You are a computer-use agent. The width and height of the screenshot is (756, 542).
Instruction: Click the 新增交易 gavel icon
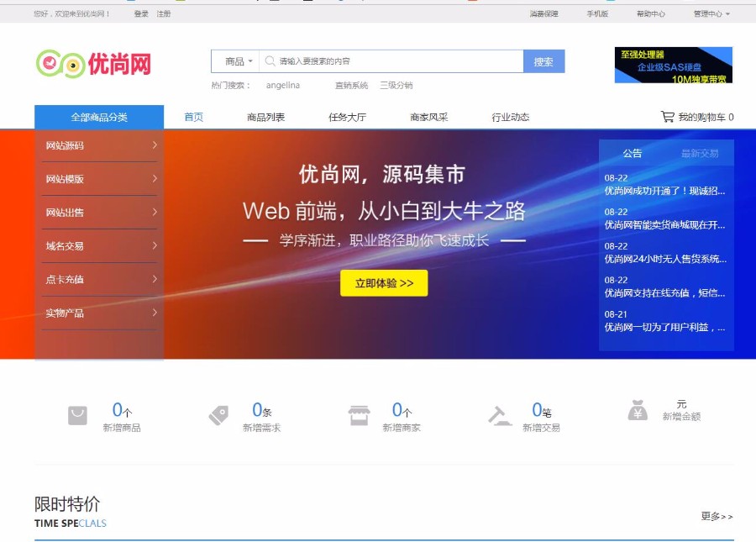tap(498, 413)
